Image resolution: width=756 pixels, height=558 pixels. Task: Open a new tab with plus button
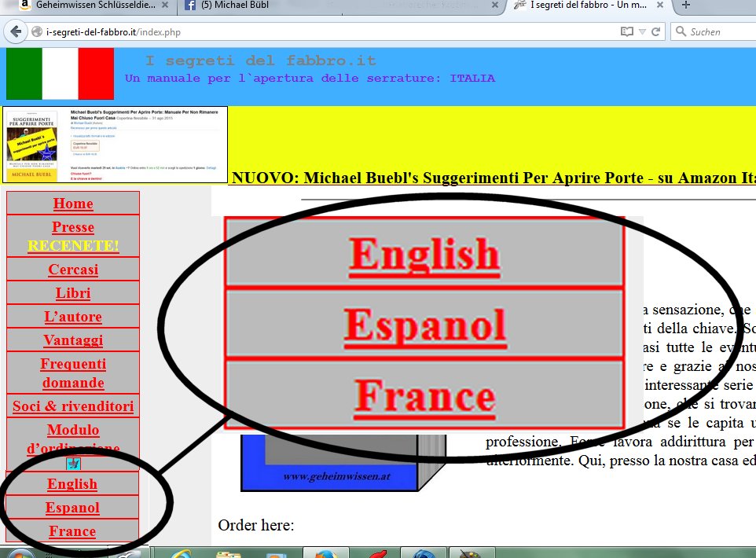coord(686,5)
